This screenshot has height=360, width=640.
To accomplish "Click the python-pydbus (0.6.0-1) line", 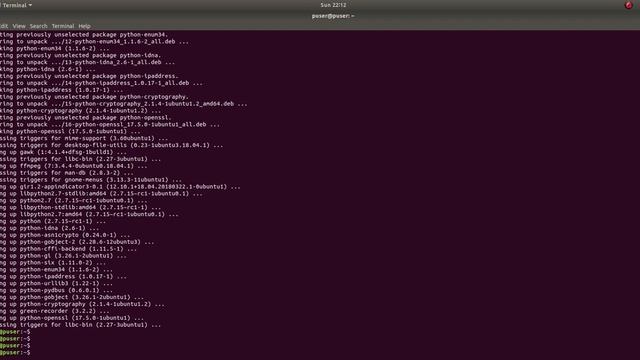I will click(56, 291).
